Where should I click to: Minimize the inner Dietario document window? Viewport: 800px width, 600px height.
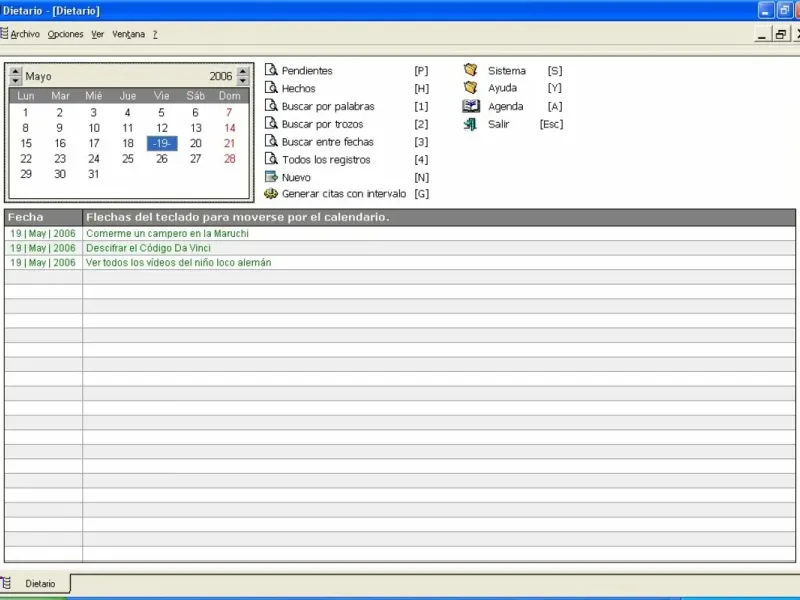[x=762, y=34]
